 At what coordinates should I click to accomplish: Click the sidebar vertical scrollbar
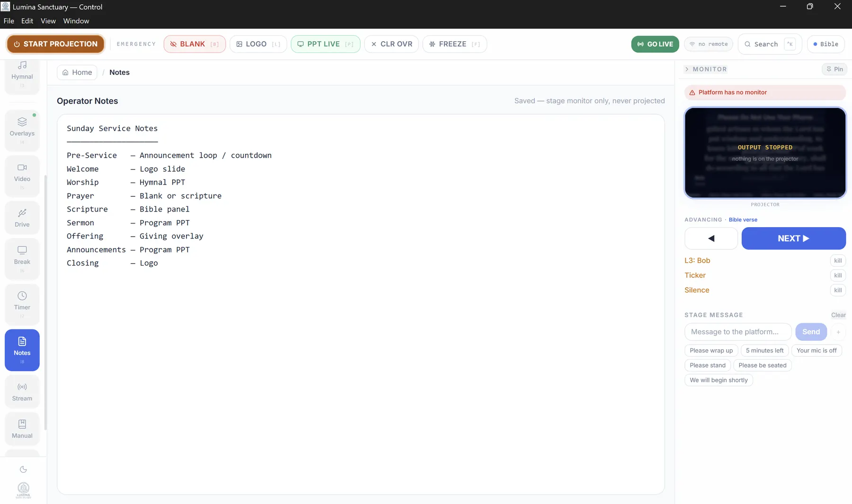[x=45, y=303]
